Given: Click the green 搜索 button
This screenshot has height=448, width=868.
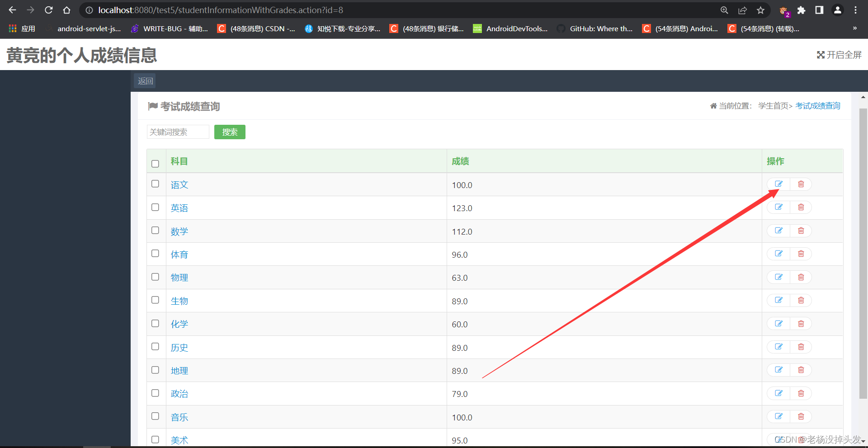Looking at the screenshot, I should coord(230,132).
